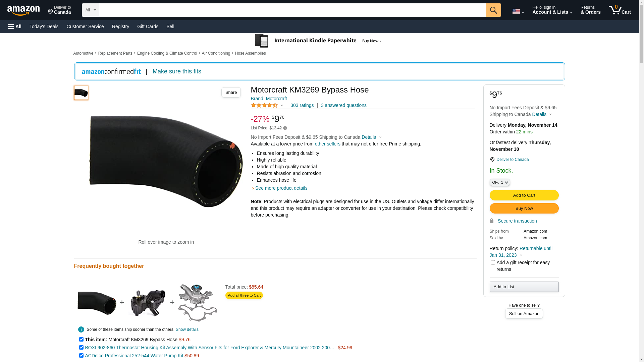Open the 3 answered questions link
Viewport: 644px width, 362px height.
coord(343,105)
